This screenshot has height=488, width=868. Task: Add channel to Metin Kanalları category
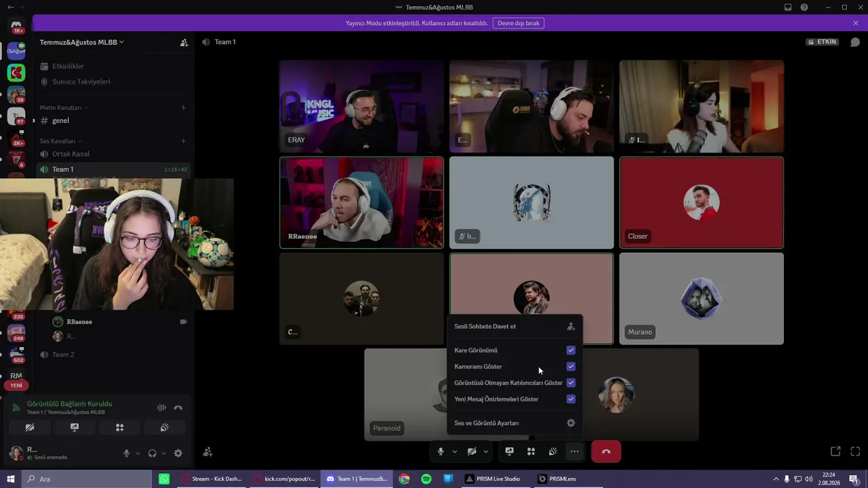(183, 107)
